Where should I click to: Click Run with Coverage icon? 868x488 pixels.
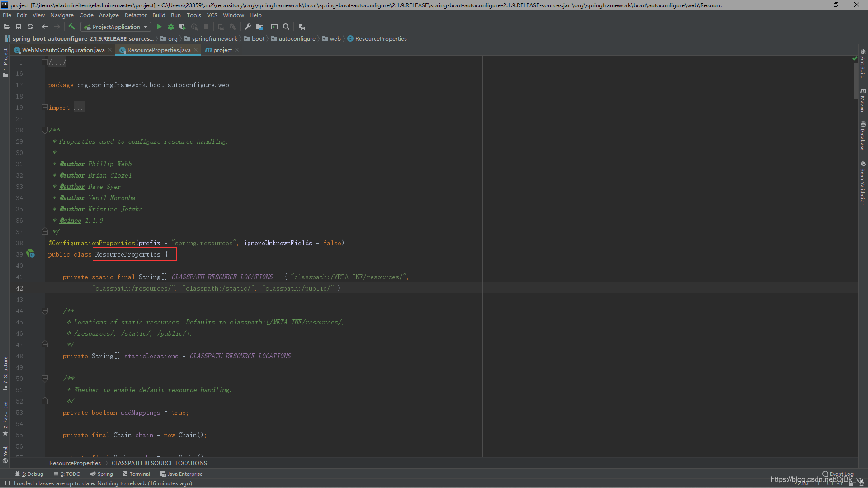183,27
